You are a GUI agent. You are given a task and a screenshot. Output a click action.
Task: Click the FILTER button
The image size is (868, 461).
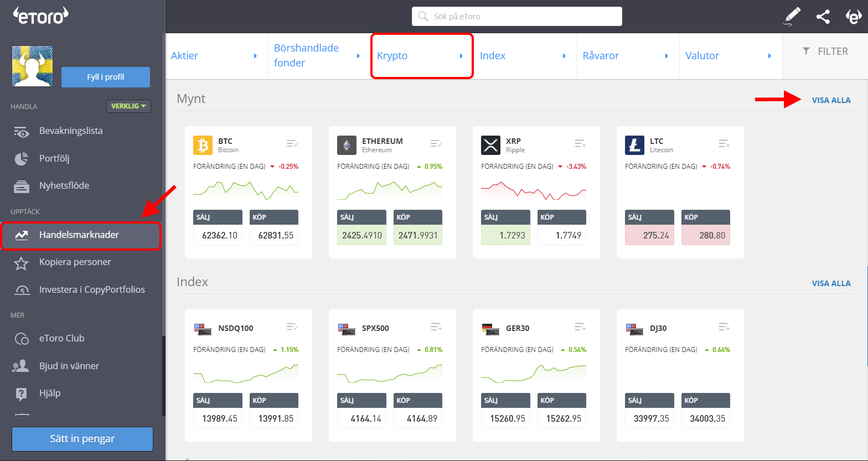(825, 51)
